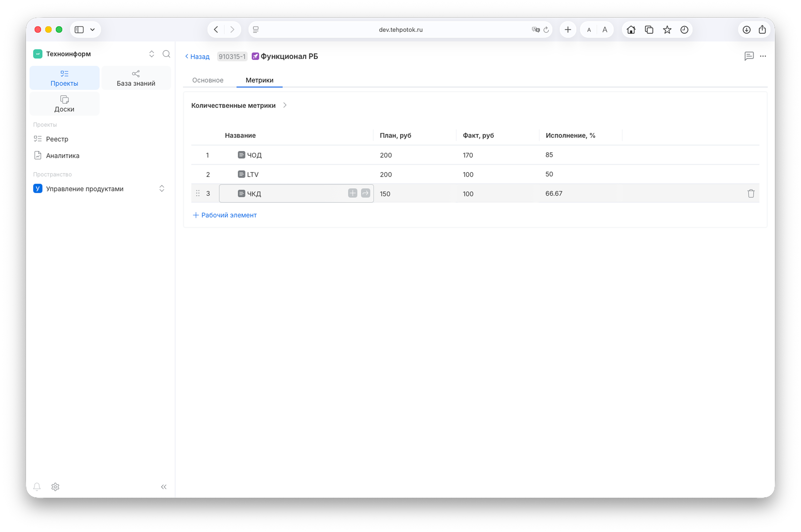
Task: Add a new Рабочий элемент
Action: 225,215
